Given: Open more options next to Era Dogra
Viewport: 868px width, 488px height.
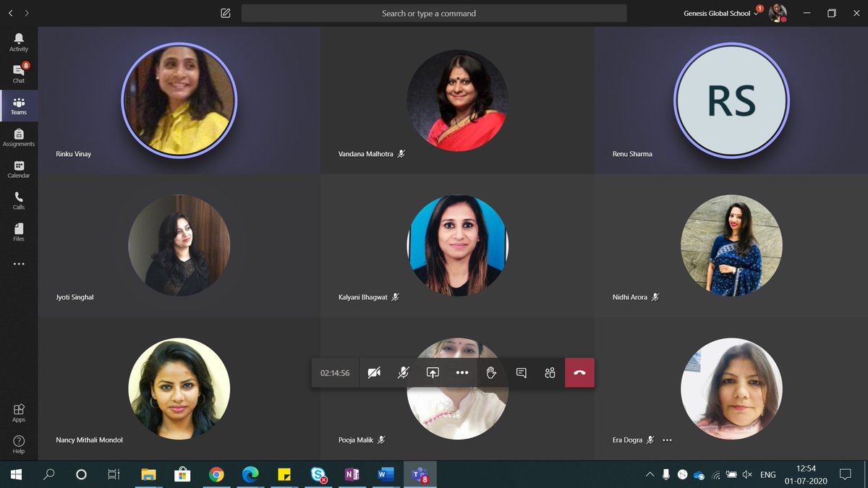Looking at the screenshot, I should click(667, 440).
